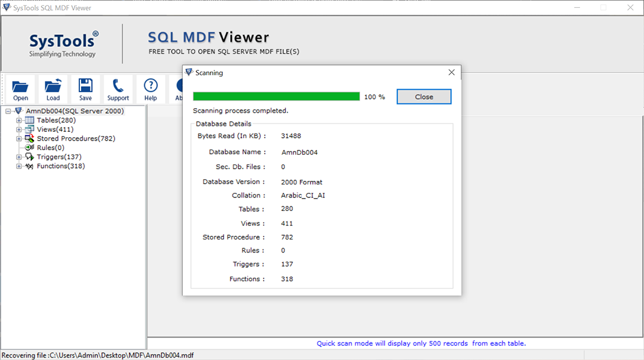This screenshot has height=360, width=644.
Task: Click Functions count 318 in dialog
Action: click(287, 279)
